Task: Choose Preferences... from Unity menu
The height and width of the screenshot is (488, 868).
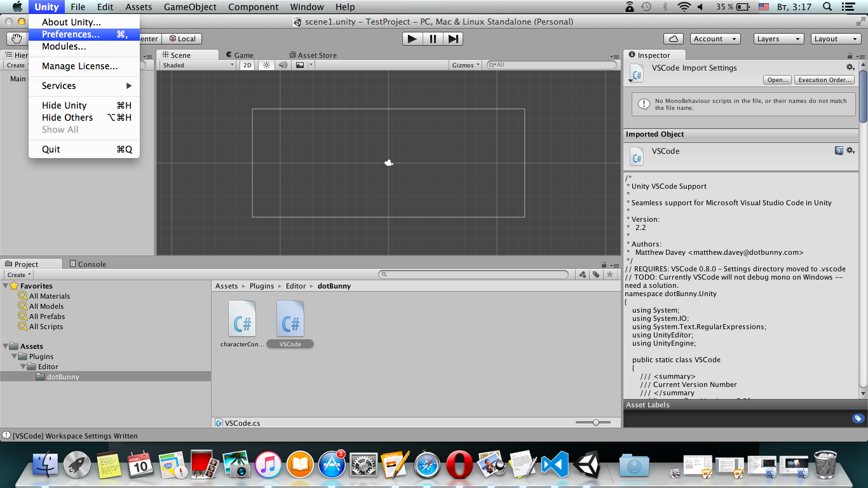Action: (x=84, y=34)
